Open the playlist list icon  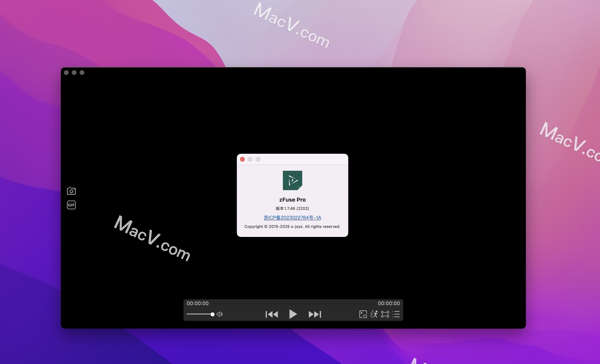(x=396, y=314)
